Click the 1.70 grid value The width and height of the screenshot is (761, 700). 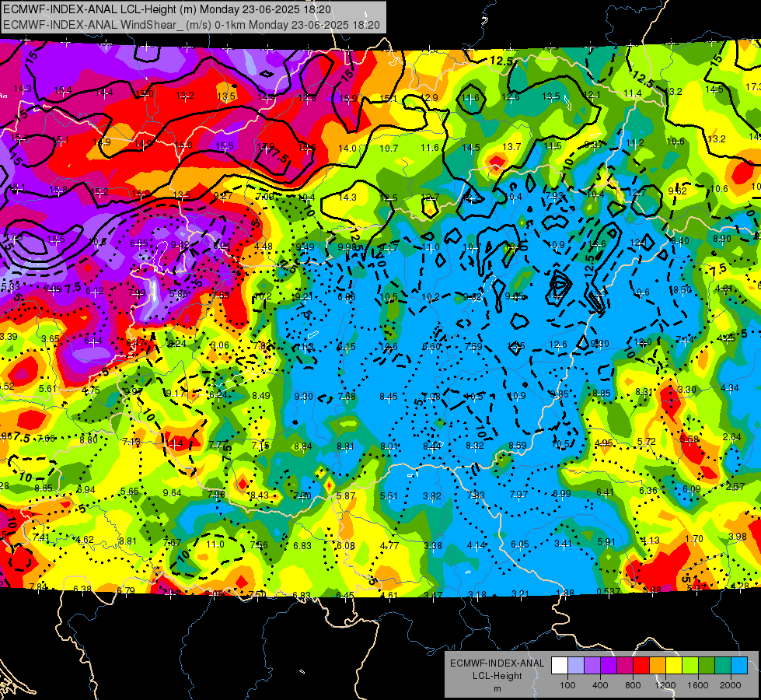[x=694, y=538]
